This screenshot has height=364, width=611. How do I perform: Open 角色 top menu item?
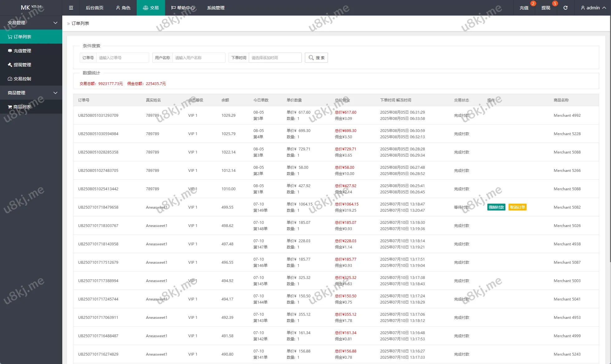click(x=123, y=8)
